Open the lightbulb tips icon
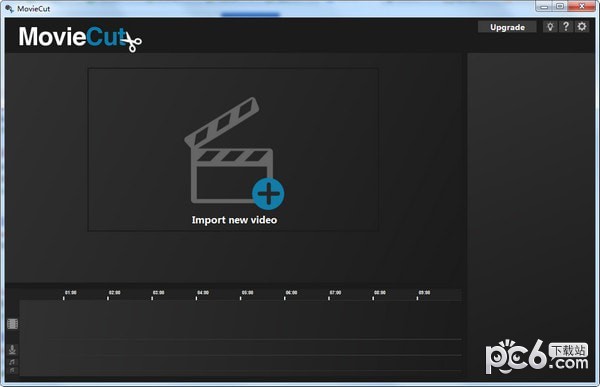 click(550, 27)
